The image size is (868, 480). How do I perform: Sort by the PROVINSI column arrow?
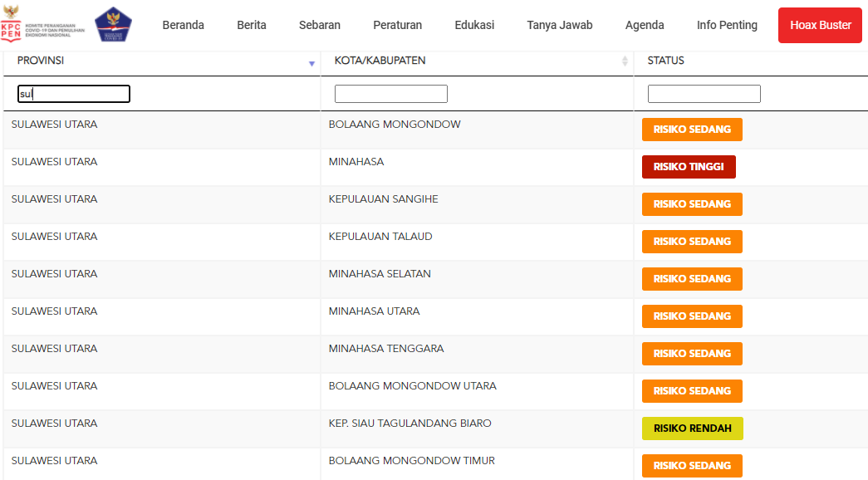[x=311, y=64]
